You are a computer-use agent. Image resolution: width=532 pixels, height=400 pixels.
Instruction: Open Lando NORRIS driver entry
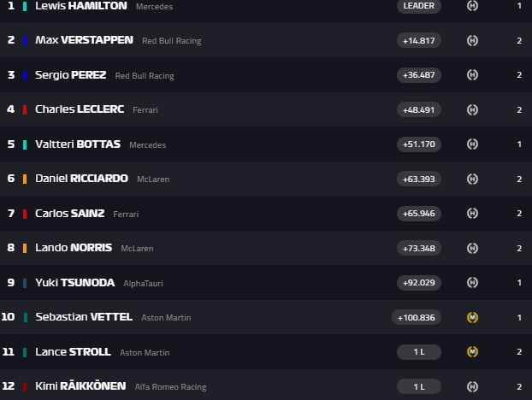pyautogui.click(x=74, y=248)
